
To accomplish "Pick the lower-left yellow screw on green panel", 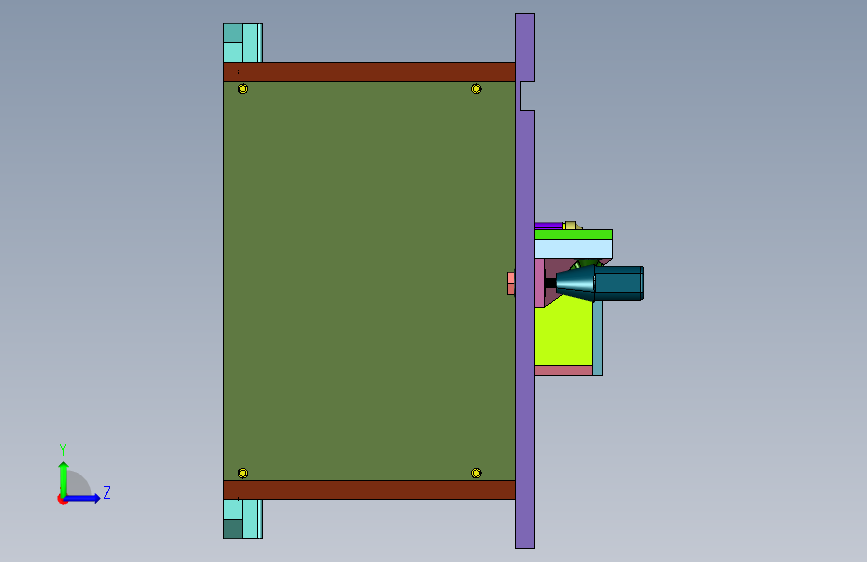I will (x=243, y=473).
